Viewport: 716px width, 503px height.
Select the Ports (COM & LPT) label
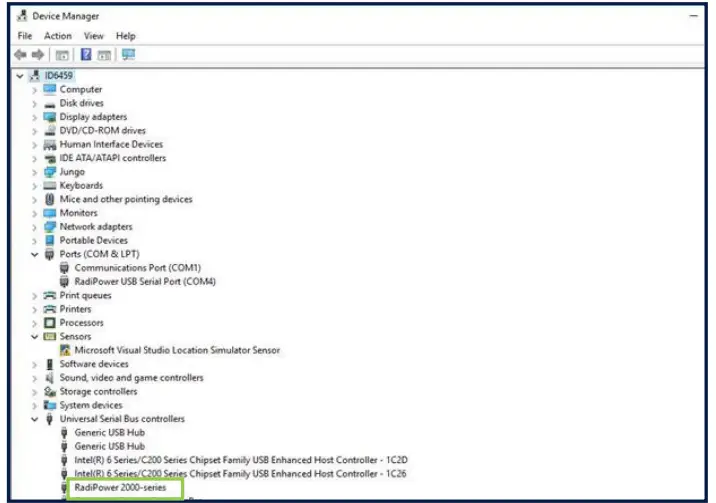(100, 254)
